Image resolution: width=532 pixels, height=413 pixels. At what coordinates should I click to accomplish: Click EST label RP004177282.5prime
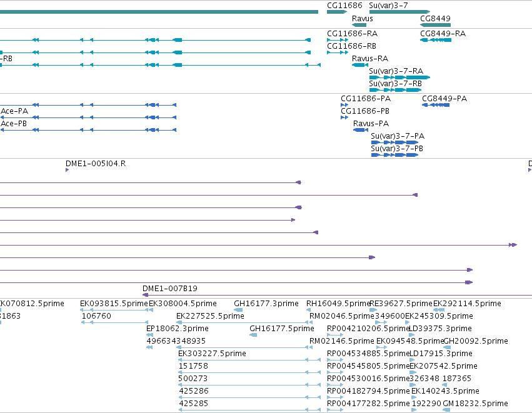coord(368,404)
